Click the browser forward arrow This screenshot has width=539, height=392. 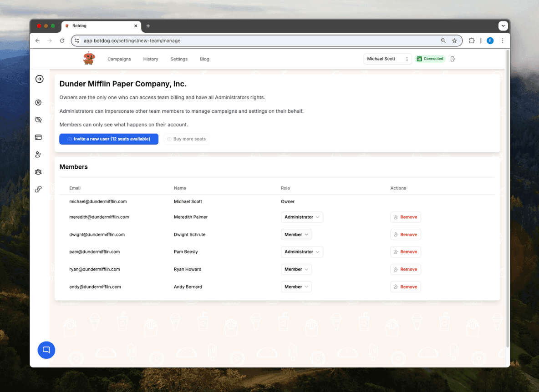click(50, 40)
